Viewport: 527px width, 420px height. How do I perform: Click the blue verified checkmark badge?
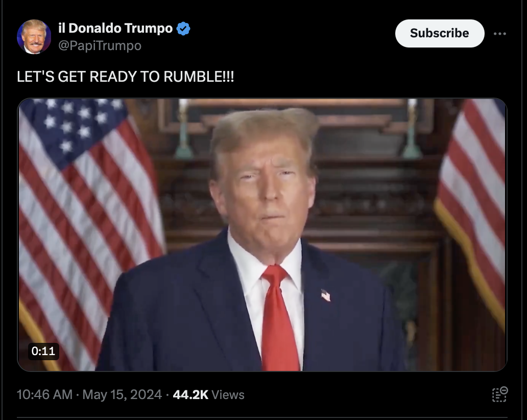(183, 29)
